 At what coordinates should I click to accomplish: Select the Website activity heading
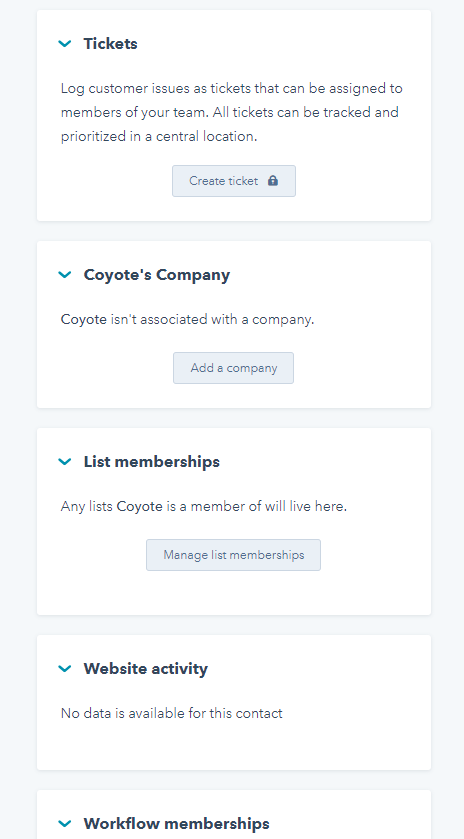coord(146,668)
